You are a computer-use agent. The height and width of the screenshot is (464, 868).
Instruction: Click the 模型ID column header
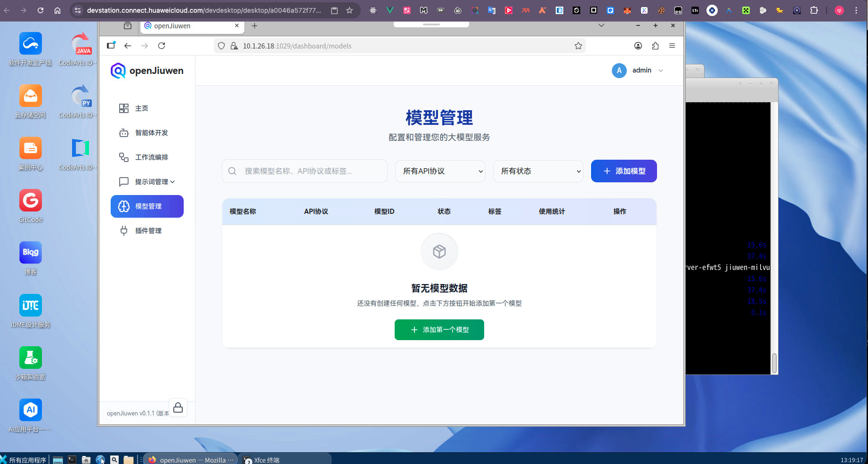pyautogui.click(x=384, y=212)
